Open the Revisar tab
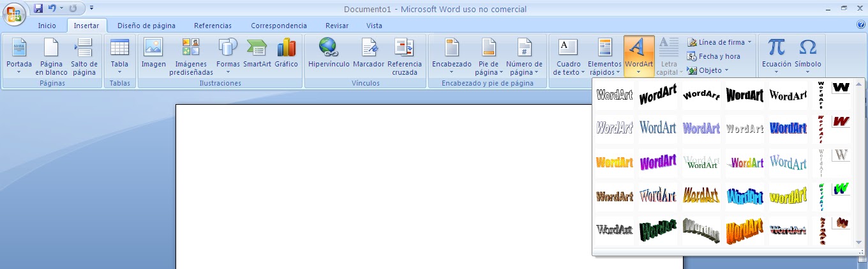 pos(337,26)
